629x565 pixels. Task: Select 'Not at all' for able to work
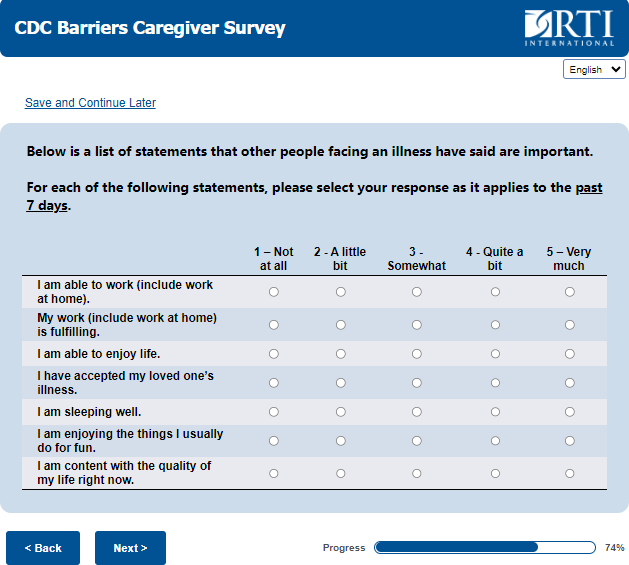(x=274, y=292)
